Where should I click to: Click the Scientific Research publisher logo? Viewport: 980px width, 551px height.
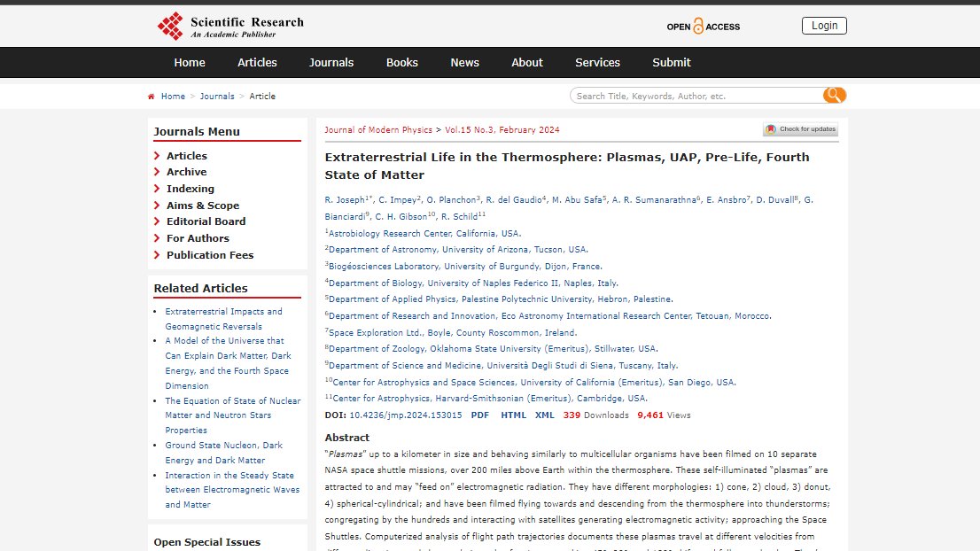[230, 27]
